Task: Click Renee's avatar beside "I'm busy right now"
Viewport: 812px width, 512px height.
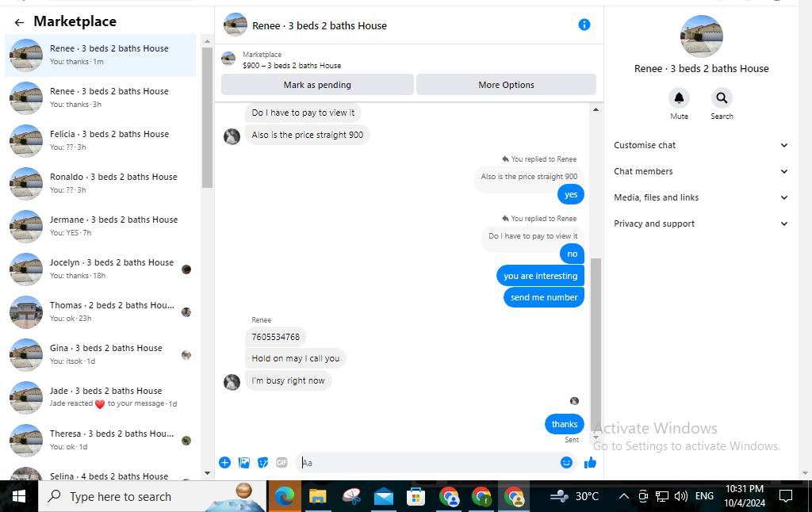Action: pos(232,381)
